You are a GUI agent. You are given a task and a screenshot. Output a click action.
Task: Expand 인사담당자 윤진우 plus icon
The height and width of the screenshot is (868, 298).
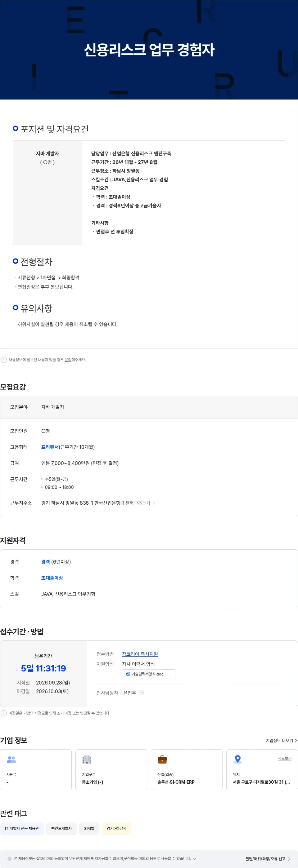tap(142, 693)
